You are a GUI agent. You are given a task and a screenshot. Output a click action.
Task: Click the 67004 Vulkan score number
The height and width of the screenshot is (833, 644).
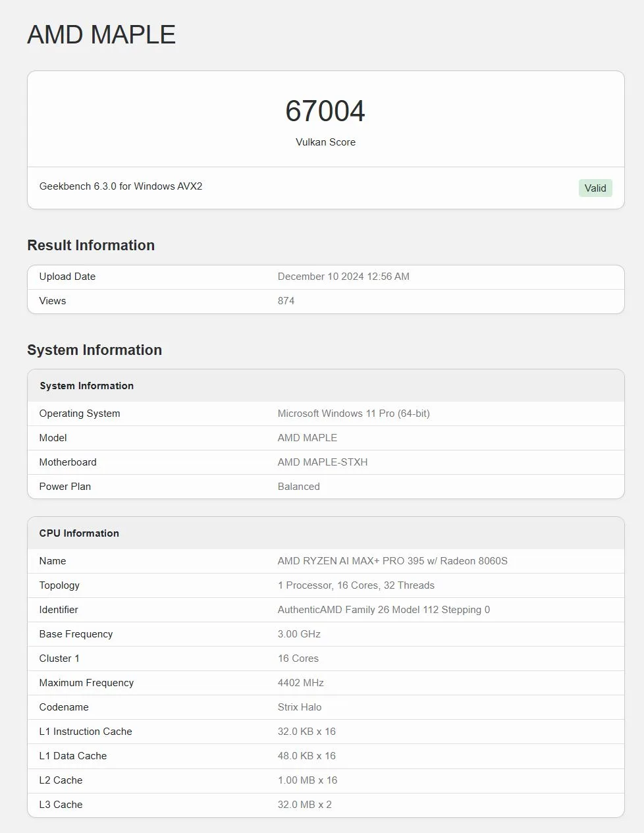[x=325, y=111]
